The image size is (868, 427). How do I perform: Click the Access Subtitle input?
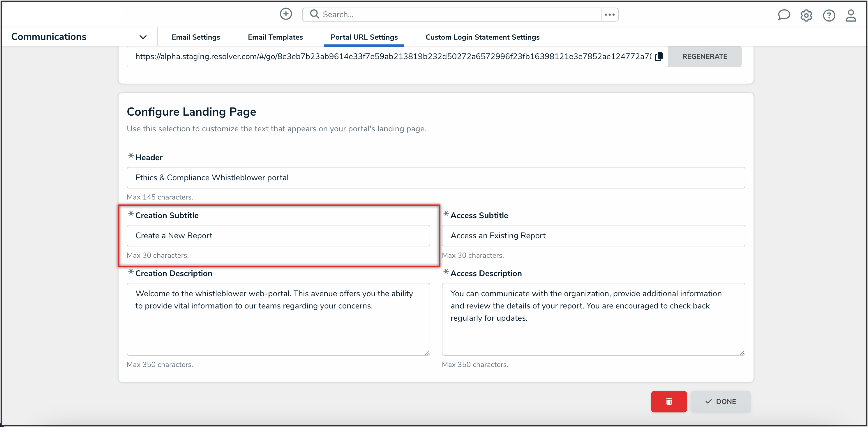[593, 236]
